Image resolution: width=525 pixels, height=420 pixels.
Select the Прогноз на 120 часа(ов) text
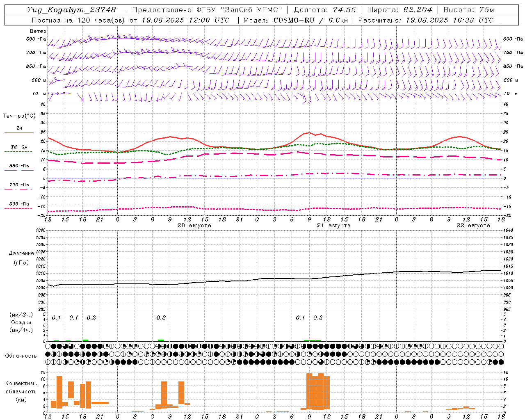tap(79, 20)
